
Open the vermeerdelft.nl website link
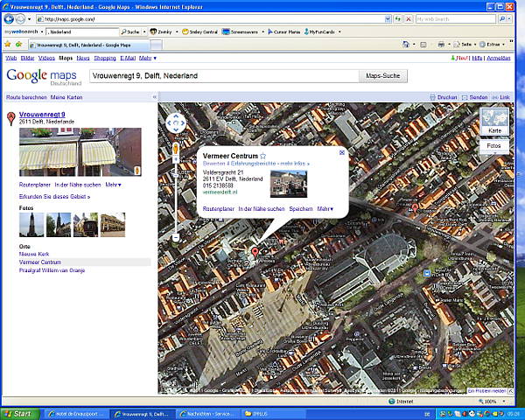(220, 192)
